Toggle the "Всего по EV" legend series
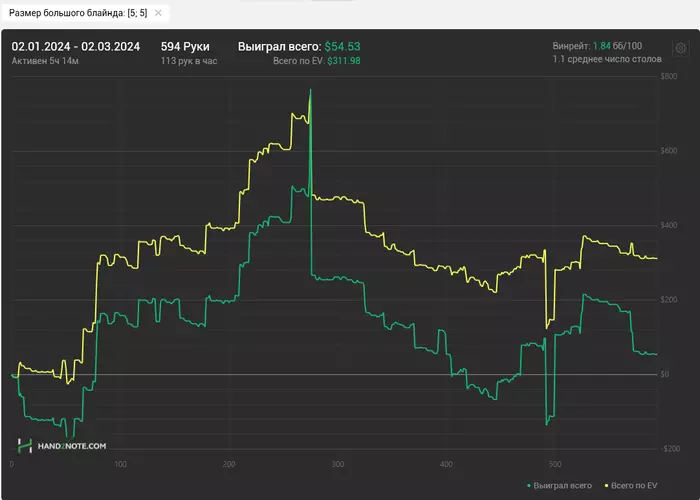The image size is (700, 500). click(x=632, y=486)
